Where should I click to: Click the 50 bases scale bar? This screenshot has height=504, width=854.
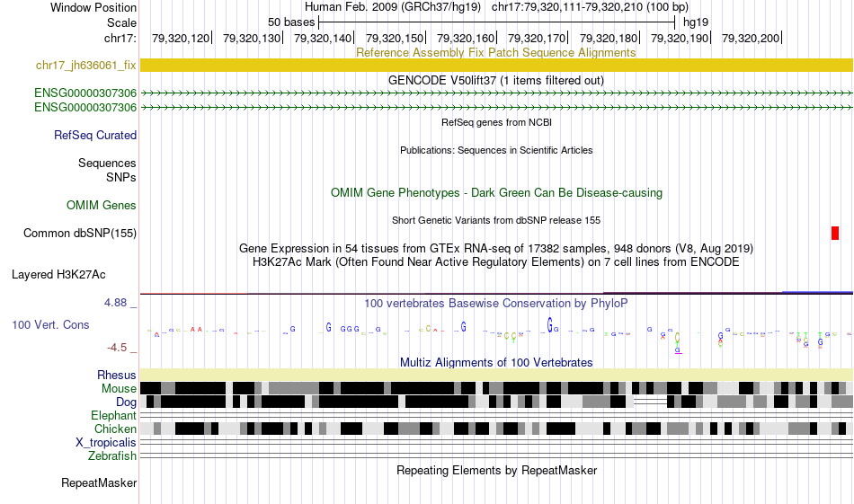tap(497, 22)
